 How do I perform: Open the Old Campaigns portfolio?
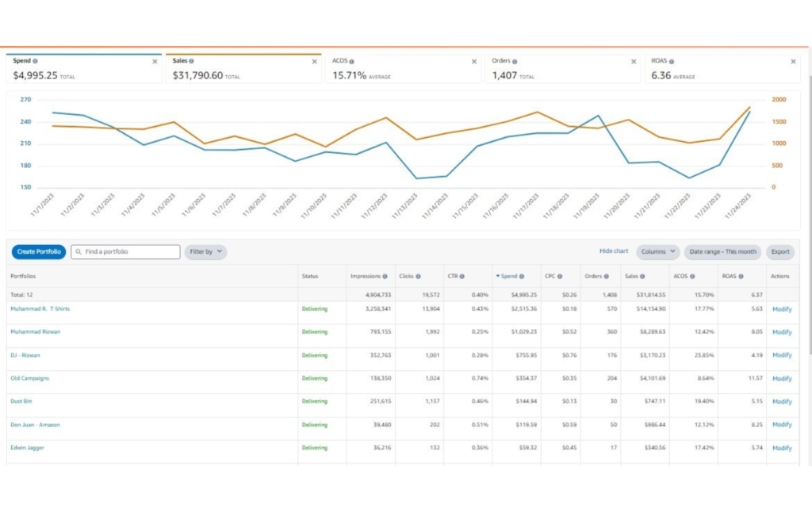[29, 378]
